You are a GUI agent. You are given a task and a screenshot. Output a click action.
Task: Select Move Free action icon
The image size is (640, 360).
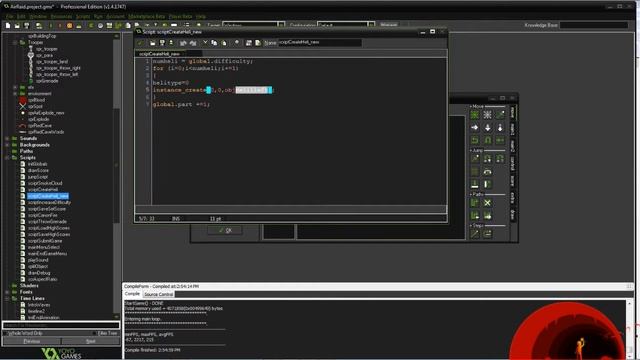point(487,115)
